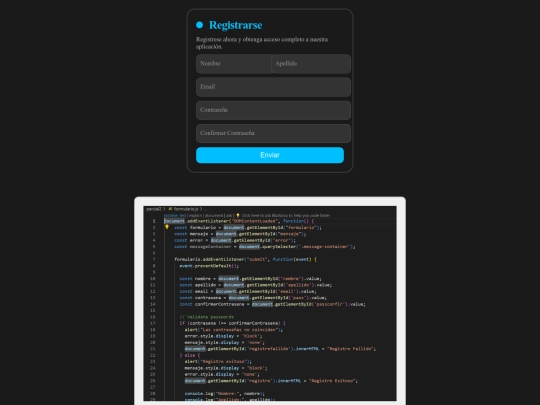Focus the Email input field
The height and width of the screenshot is (405, 540).
pos(273,87)
